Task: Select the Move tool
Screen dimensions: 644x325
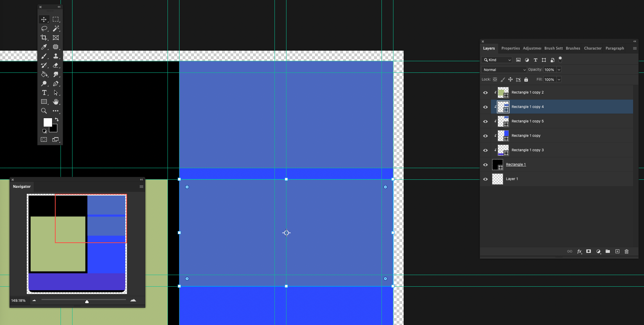Action: tap(44, 19)
